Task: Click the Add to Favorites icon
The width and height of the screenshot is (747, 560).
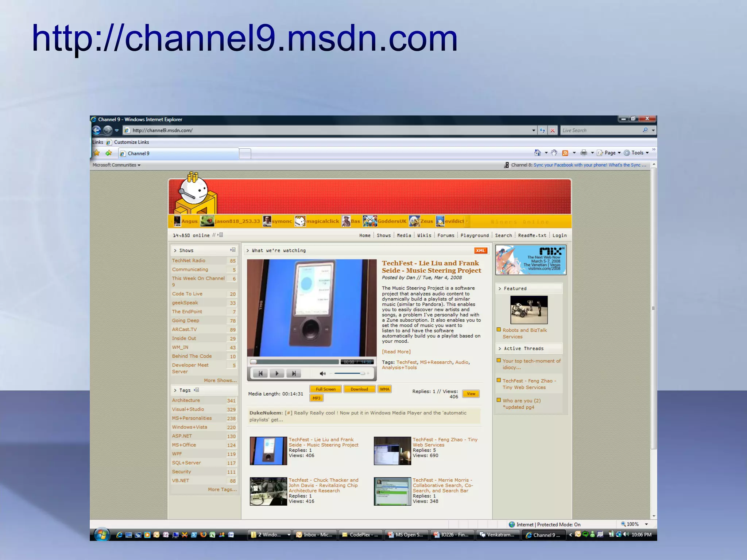Action: pyautogui.click(x=108, y=153)
